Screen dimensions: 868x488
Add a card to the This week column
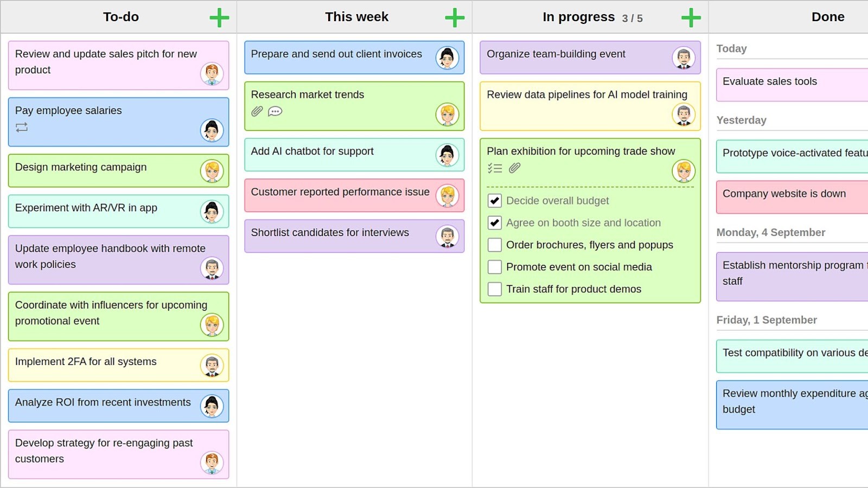coord(455,17)
